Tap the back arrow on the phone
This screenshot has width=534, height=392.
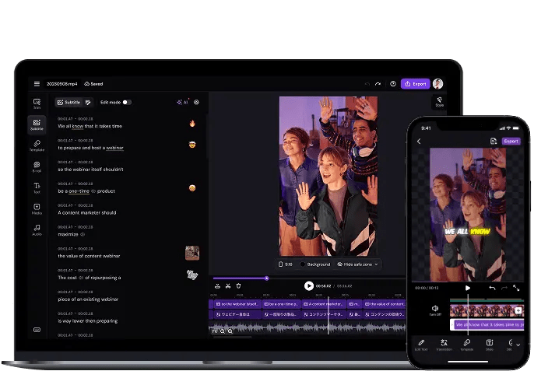(420, 142)
